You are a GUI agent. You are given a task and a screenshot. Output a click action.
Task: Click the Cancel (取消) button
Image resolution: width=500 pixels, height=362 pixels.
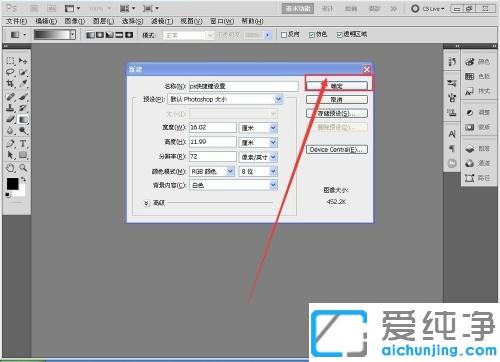click(337, 100)
